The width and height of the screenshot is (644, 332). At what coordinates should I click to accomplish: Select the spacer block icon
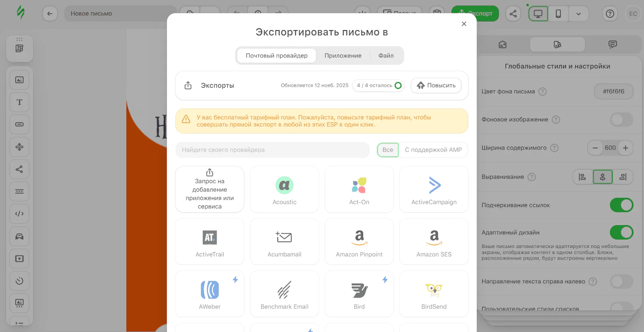[19, 147]
